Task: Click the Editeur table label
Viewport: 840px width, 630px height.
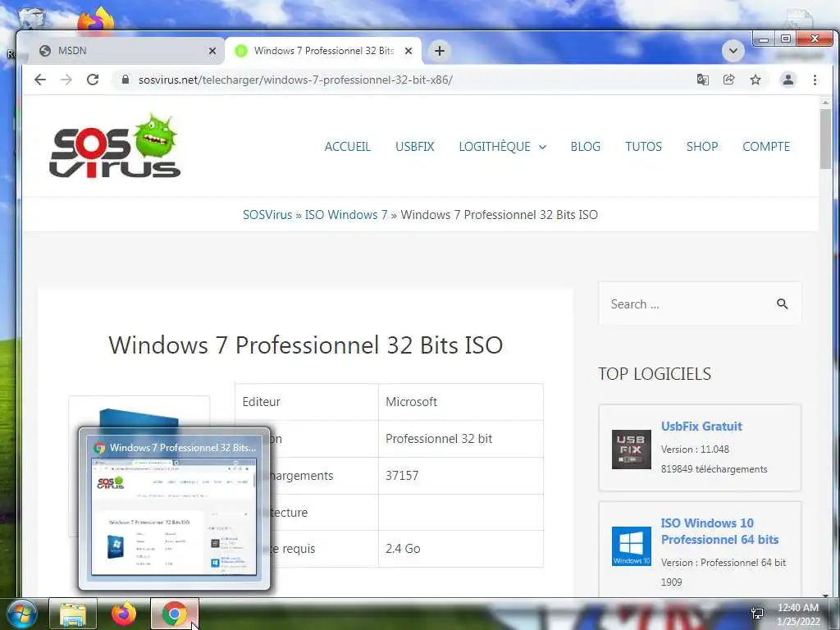Action: point(261,402)
